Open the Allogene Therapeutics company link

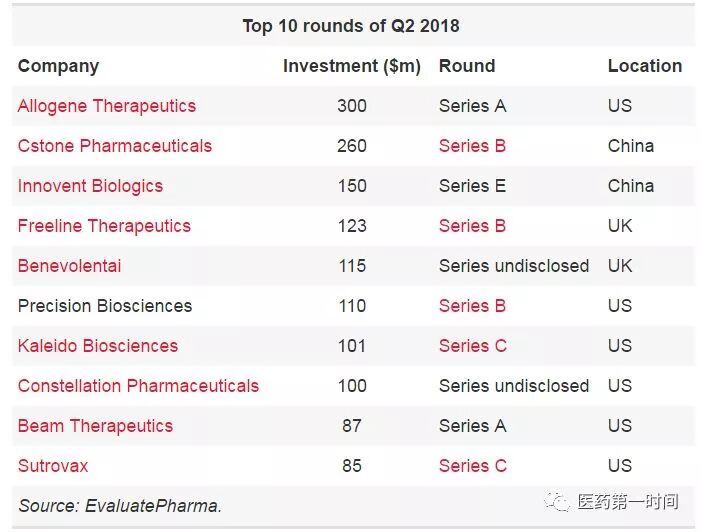click(x=107, y=106)
